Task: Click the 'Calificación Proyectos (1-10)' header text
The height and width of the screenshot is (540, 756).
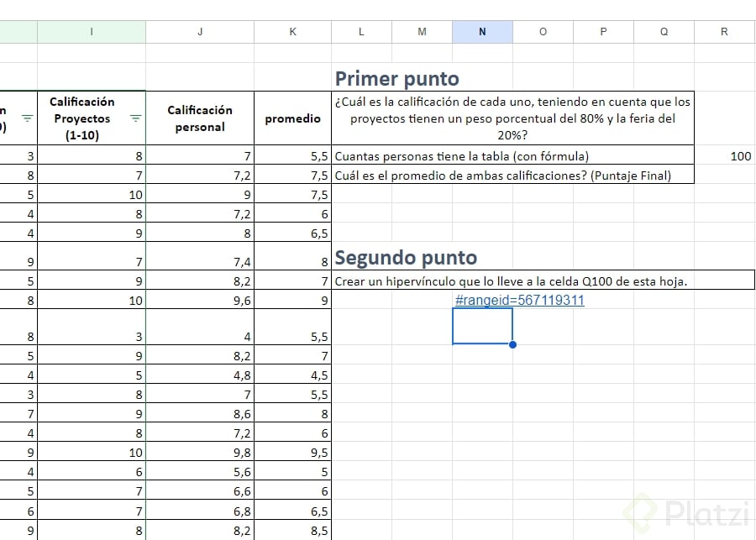Action: 82,118
